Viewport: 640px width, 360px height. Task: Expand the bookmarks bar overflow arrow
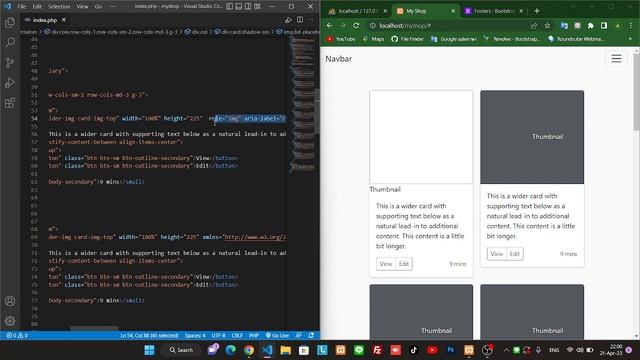[x=631, y=39]
